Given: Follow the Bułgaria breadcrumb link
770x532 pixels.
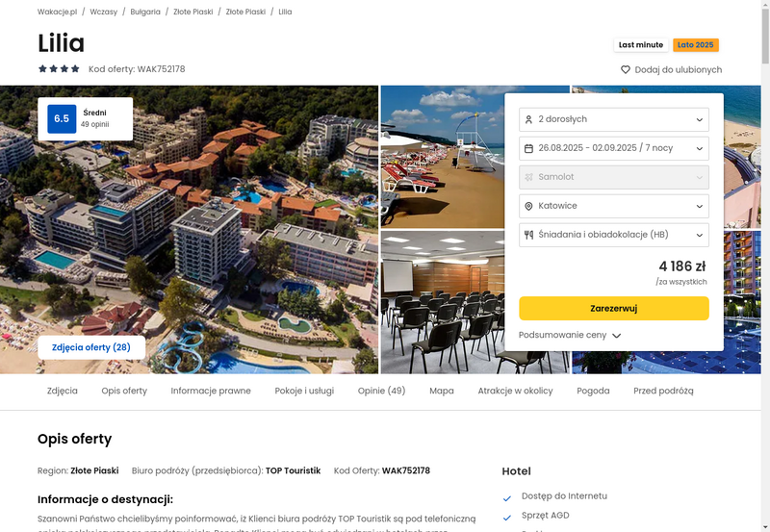Looking at the screenshot, I should [145, 12].
